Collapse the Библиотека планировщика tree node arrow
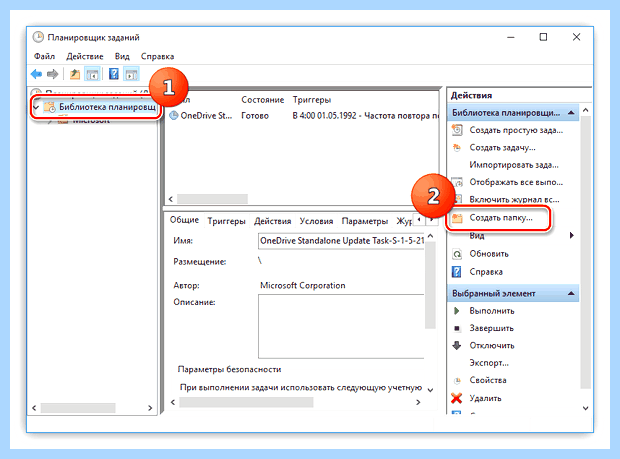The image size is (620, 459). coord(36,107)
